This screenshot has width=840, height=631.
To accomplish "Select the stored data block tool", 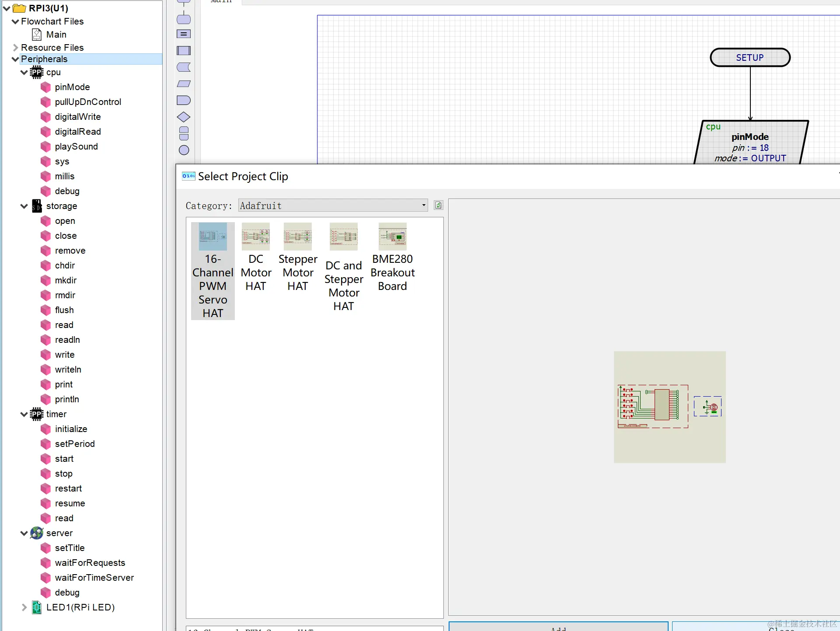I will [x=184, y=67].
